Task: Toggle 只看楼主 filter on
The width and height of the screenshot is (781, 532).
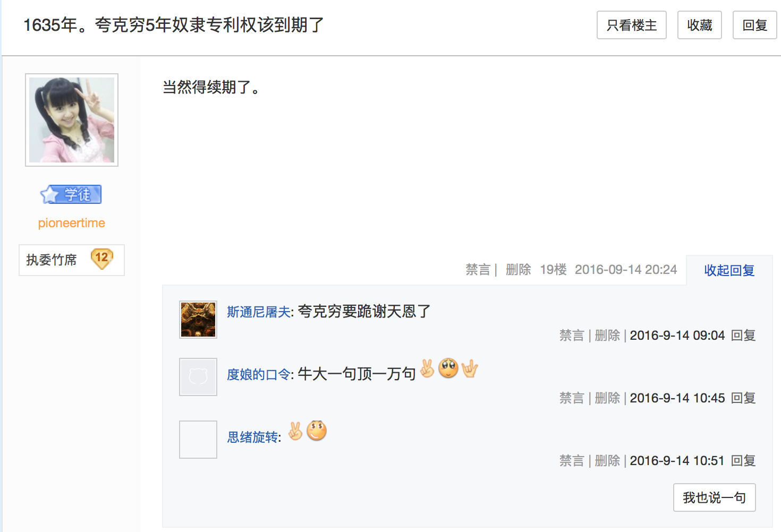Action: (631, 25)
